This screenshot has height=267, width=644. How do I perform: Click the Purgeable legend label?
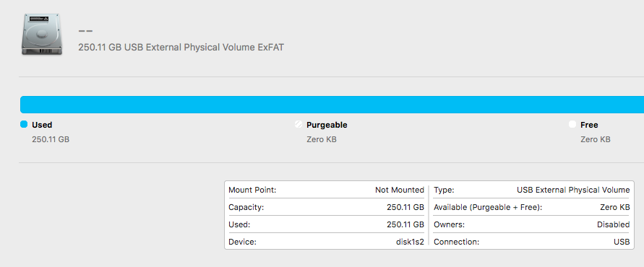(327, 125)
